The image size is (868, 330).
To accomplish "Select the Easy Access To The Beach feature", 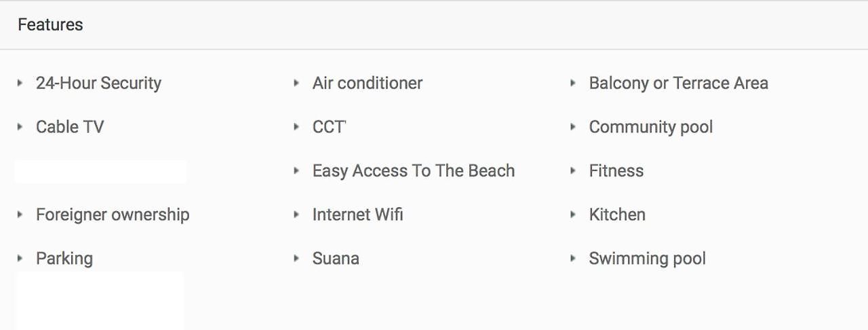I will click(x=414, y=171).
